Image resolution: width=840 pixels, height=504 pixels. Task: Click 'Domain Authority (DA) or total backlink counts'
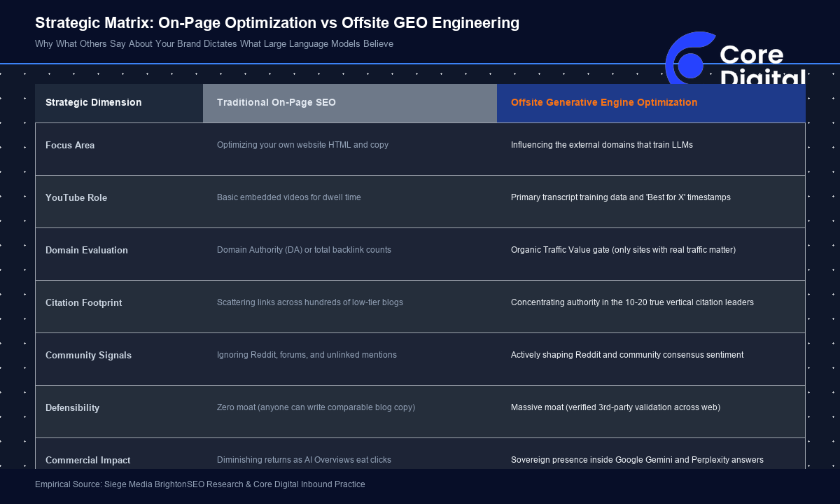pyautogui.click(x=304, y=250)
